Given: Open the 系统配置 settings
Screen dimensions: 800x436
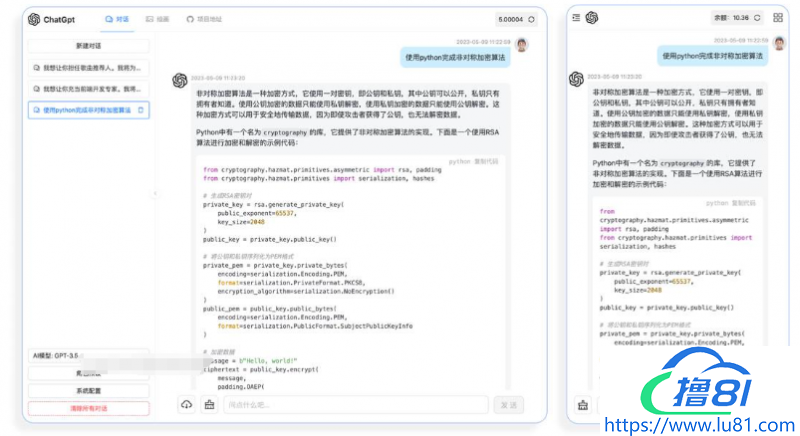Looking at the screenshot, I should pyautogui.click(x=88, y=391).
